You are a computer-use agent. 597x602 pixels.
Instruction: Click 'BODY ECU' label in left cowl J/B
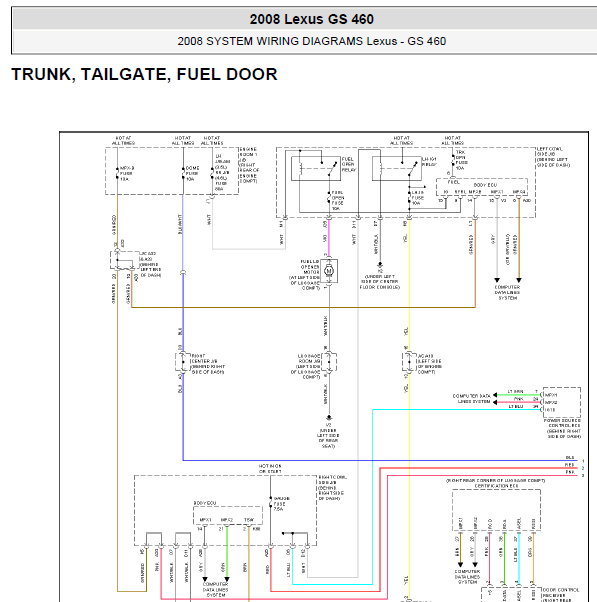pyautogui.click(x=485, y=185)
